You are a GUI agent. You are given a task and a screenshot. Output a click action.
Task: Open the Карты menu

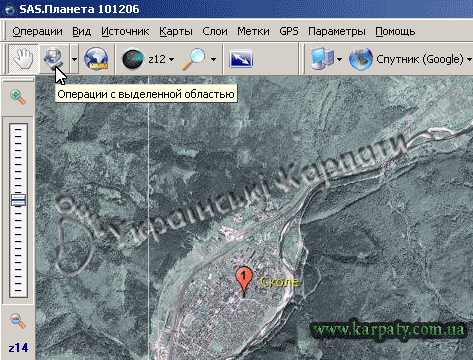coord(176,31)
